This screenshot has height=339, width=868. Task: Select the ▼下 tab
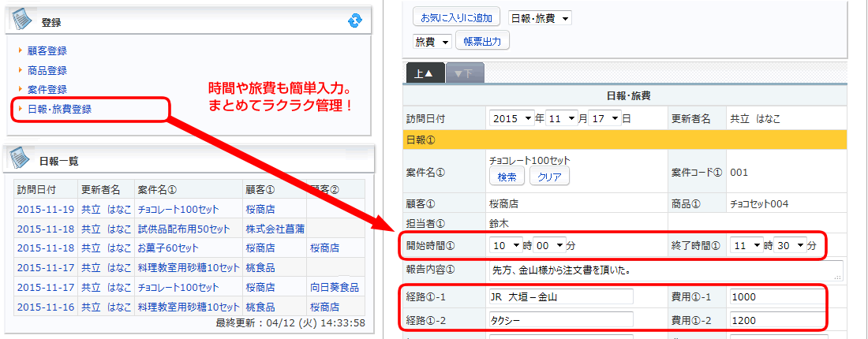465,73
